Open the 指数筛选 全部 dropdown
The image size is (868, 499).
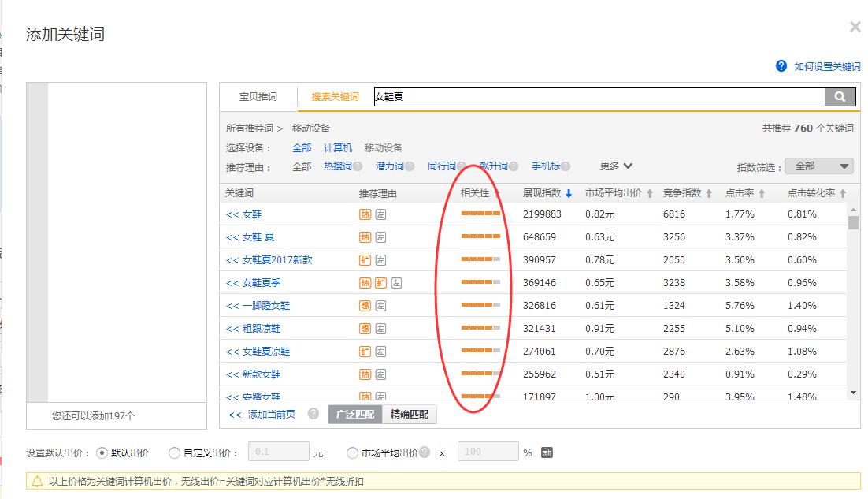(x=819, y=166)
